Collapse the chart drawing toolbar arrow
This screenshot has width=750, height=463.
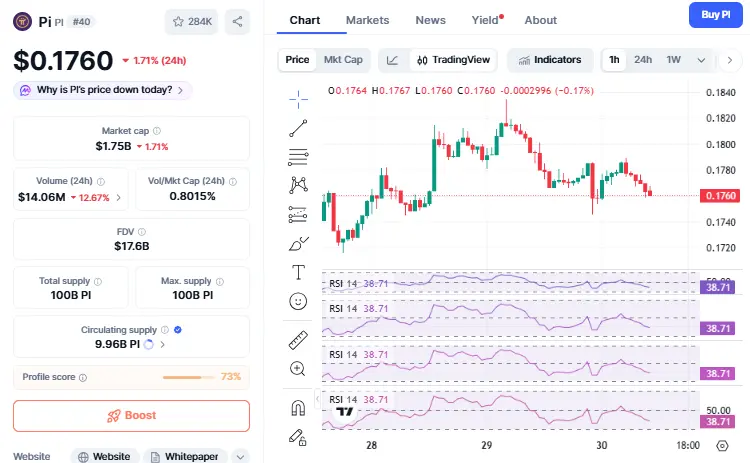(317, 398)
